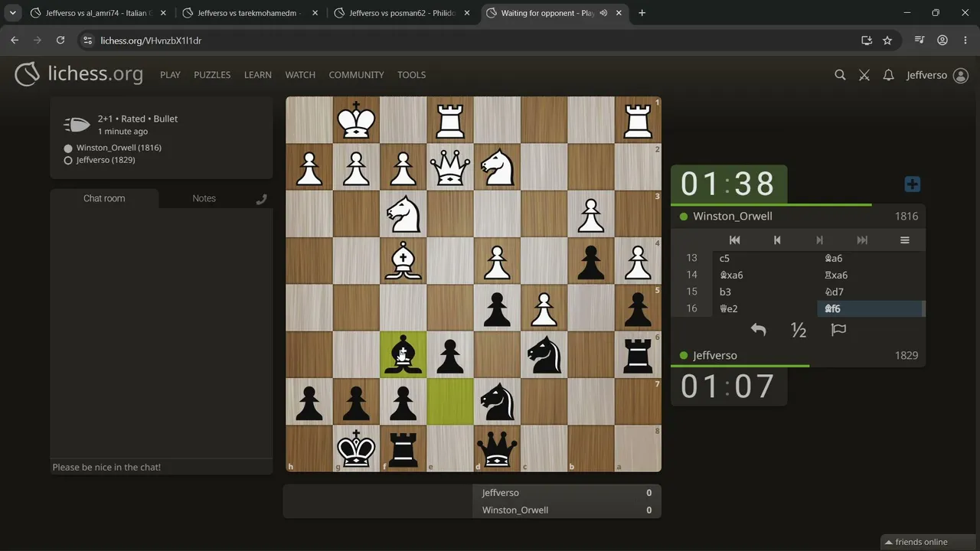Close the Jeffverso vs al_amri74 tab

(x=163, y=13)
